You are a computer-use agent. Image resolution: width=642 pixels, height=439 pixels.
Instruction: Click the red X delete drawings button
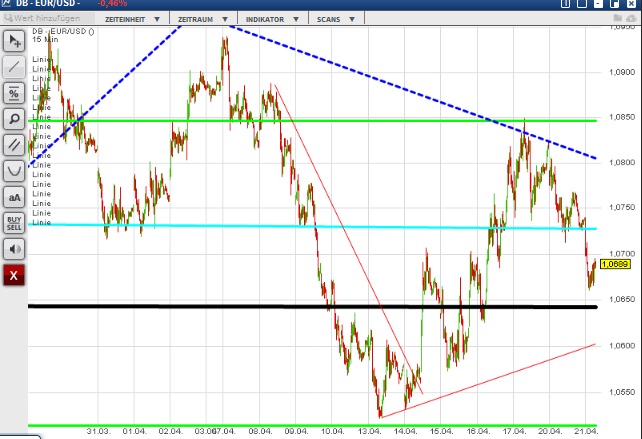[14, 275]
